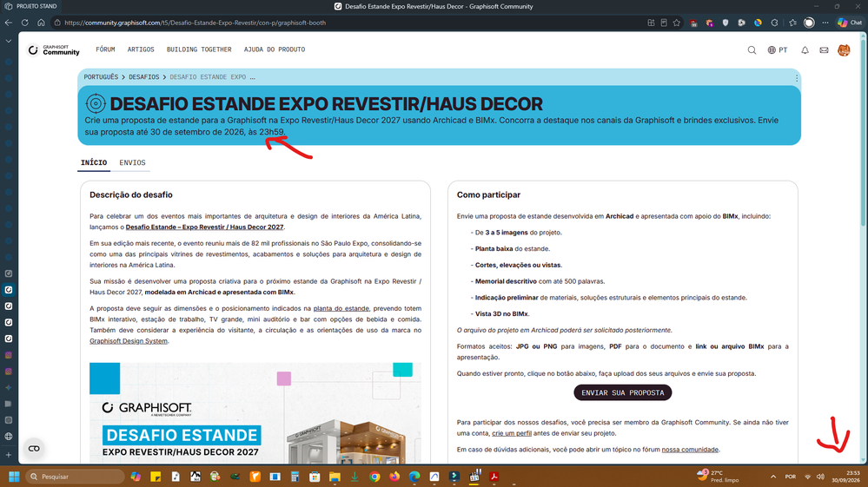Add page to favorites with star icon
Screen dimensions: 868x487
[x=677, y=23]
